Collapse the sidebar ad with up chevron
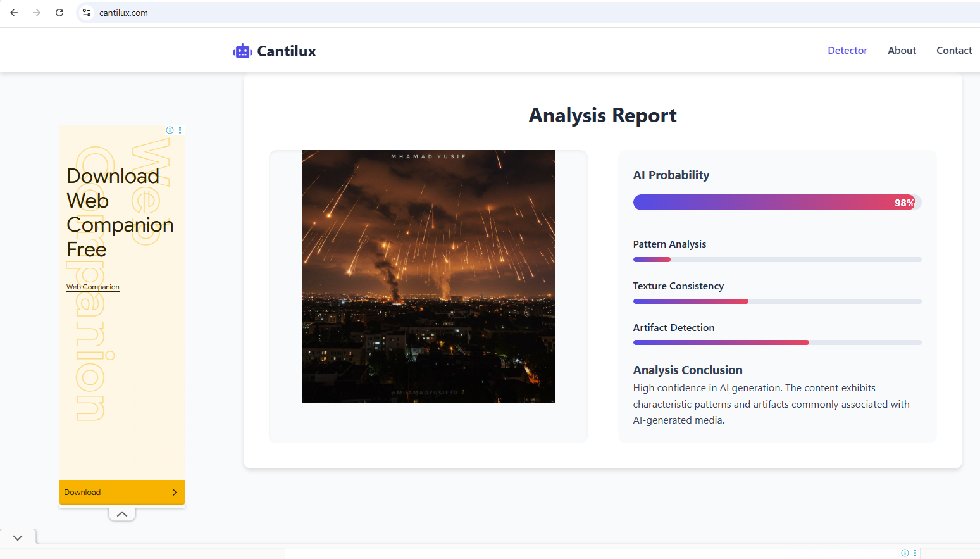980x559 pixels. click(122, 514)
